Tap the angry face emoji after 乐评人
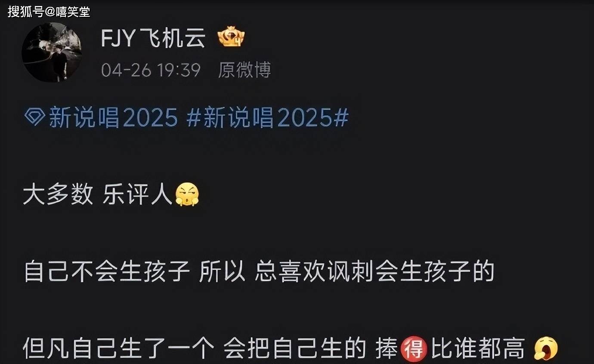This screenshot has width=594, height=364. 187,194
